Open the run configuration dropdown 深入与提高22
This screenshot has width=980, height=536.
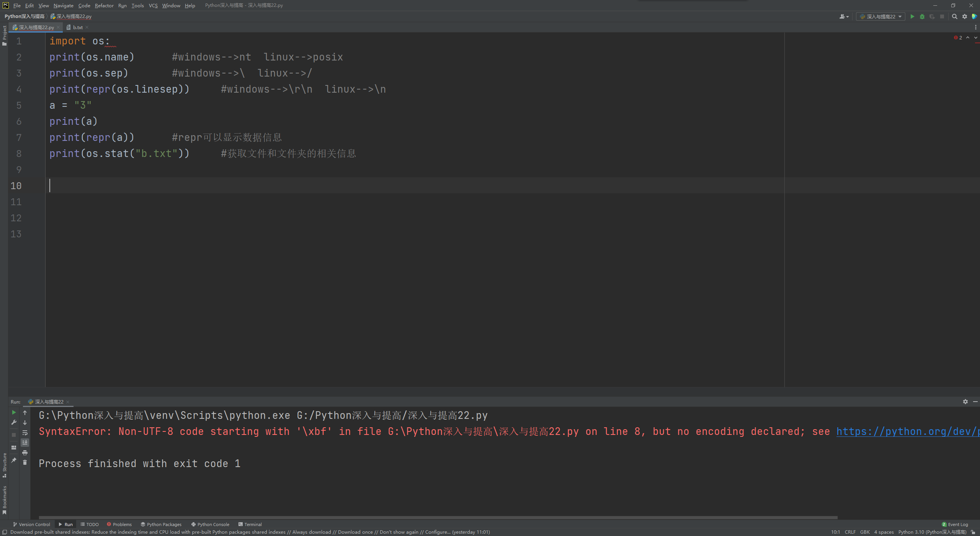point(880,16)
